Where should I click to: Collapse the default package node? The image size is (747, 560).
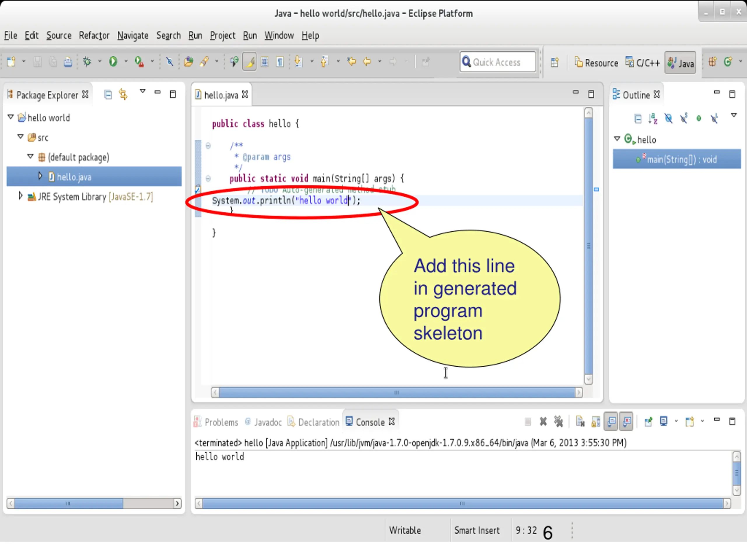point(30,156)
